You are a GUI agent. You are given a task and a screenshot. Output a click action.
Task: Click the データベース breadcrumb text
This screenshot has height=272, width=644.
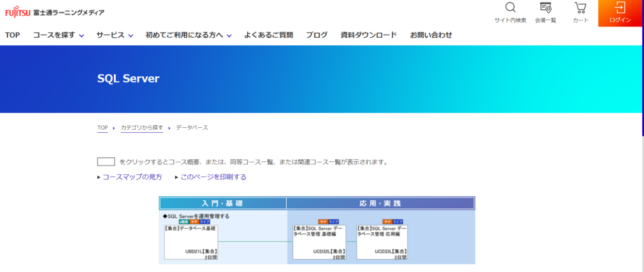tap(192, 128)
